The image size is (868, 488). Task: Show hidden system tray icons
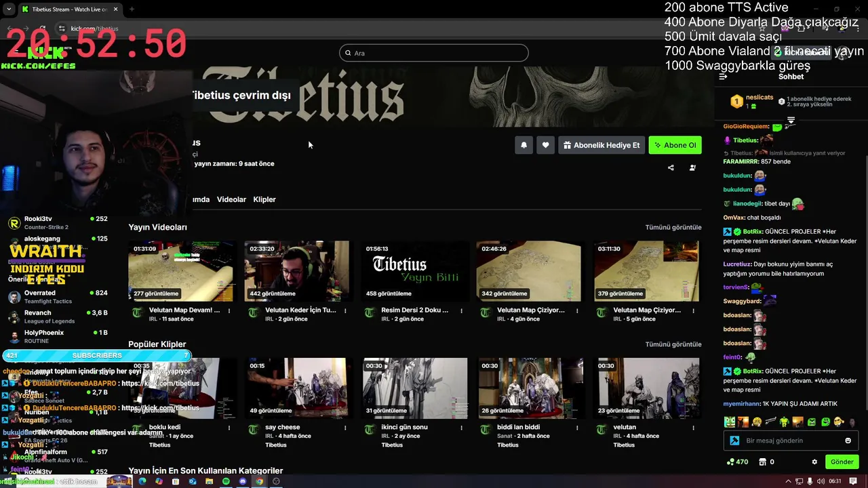pyautogui.click(x=788, y=481)
